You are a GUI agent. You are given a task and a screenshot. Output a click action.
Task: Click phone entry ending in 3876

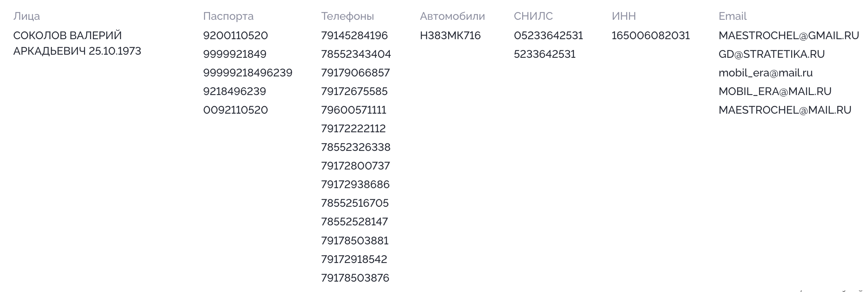coord(355,278)
